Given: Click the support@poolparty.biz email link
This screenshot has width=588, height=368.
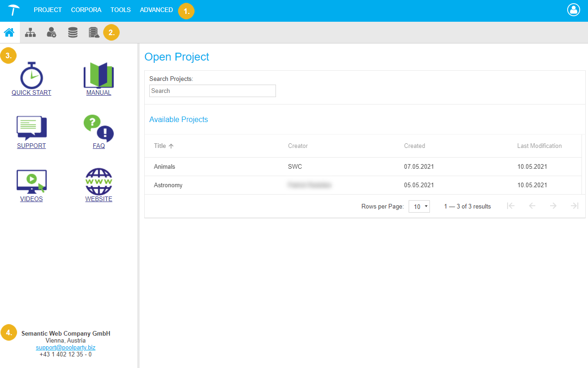Looking at the screenshot, I should pos(66,348).
